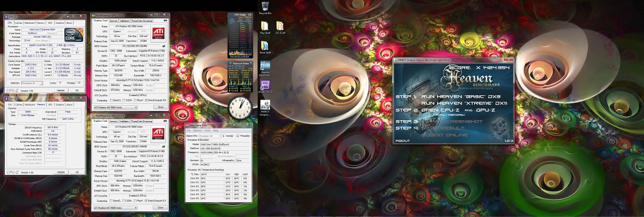Open the Work Stuff desktop folder
The height and width of the screenshot is (217, 644).
pos(265,47)
